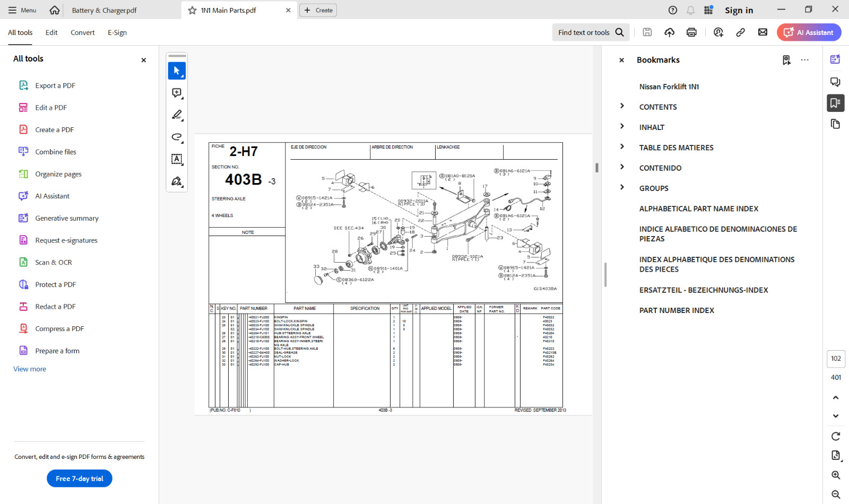Select Compress a PDF tool

(x=59, y=328)
